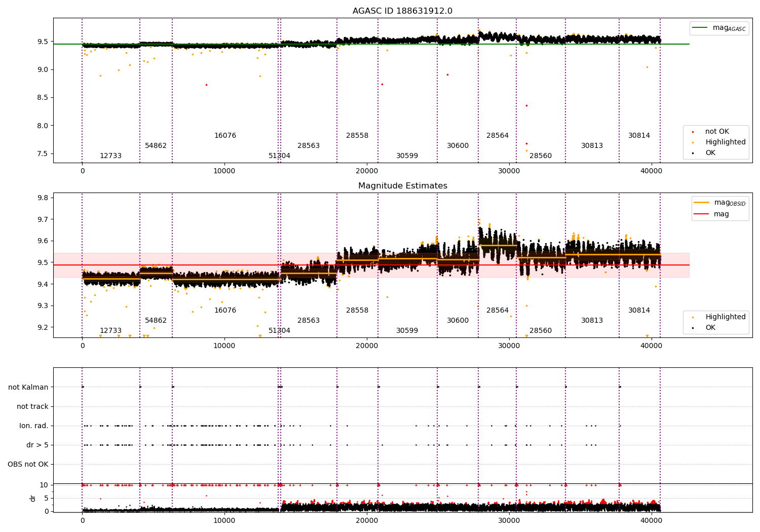Click obsid label 28564 in the Magnitude Estimates plot
The height and width of the screenshot is (532, 760).
coord(498,311)
